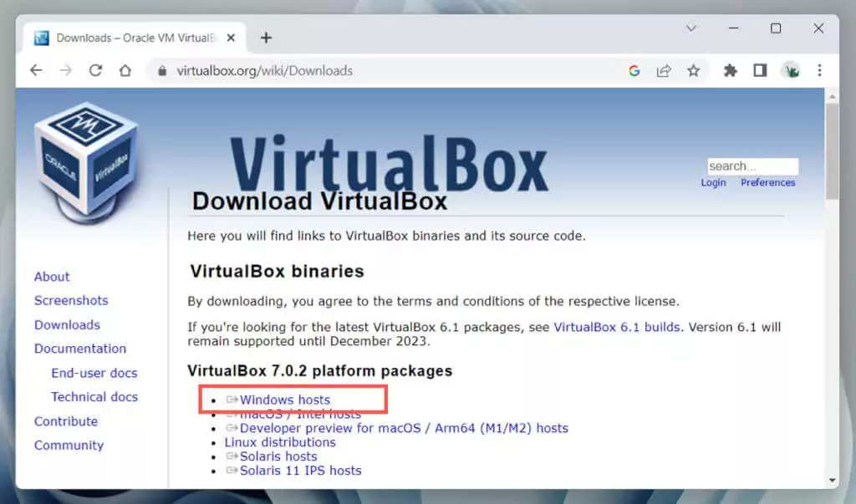856x504 pixels.
Task: Click the VirtualBox binaries heading
Action: tap(277, 272)
